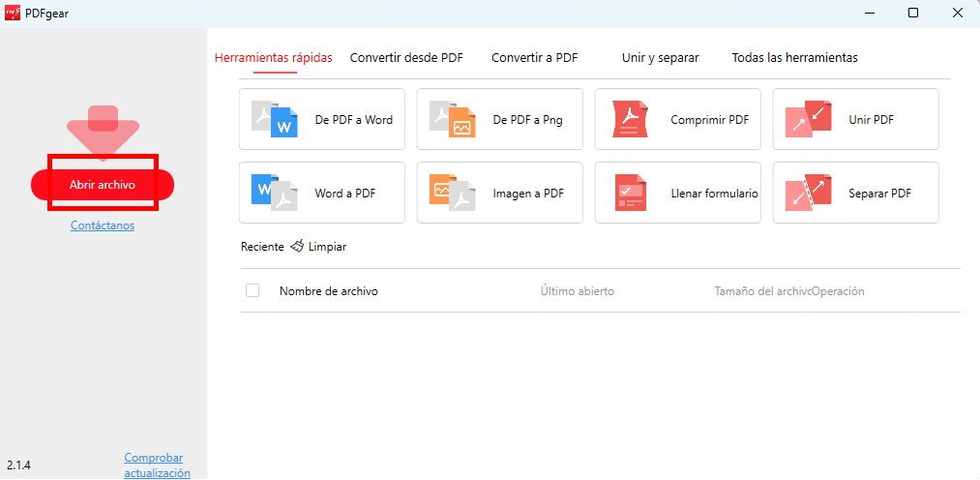This screenshot has height=480, width=980.
Task: Click the Word a PDF label
Action: pos(345,194)
